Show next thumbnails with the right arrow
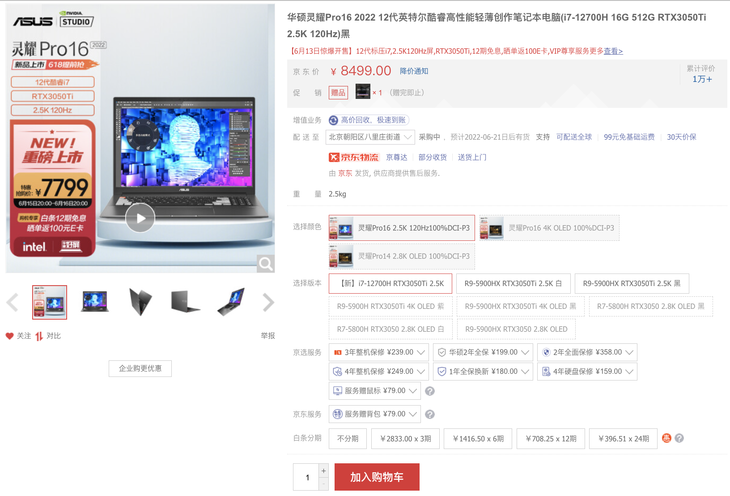The image size is (730, 496). point(268,302)
